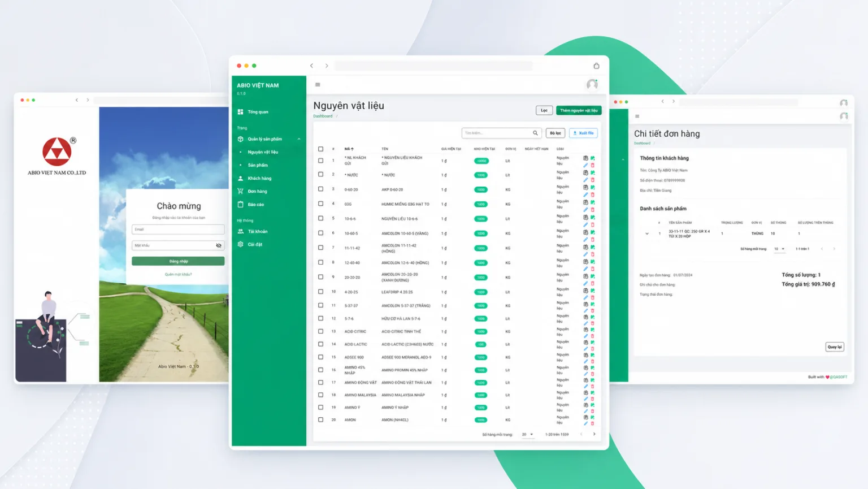868x489 pixels.
Task: Click Dashboard breadcrumb under Nguyên vật liệu
Action: [323, 116]
